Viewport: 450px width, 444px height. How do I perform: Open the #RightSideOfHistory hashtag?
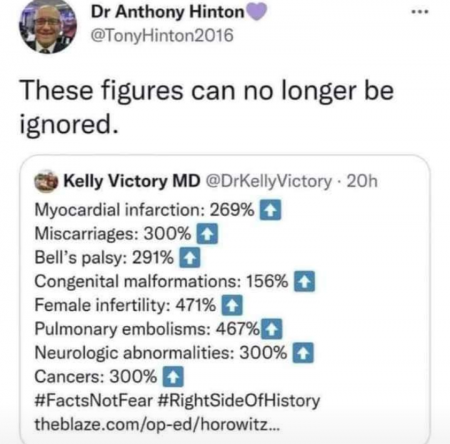point(238,401)
